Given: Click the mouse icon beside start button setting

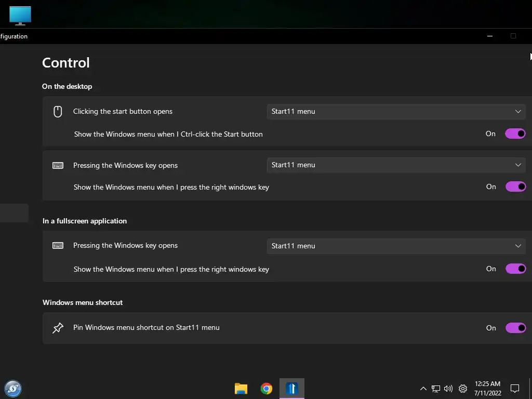Looking at the screenshot, I should point(58,112).
